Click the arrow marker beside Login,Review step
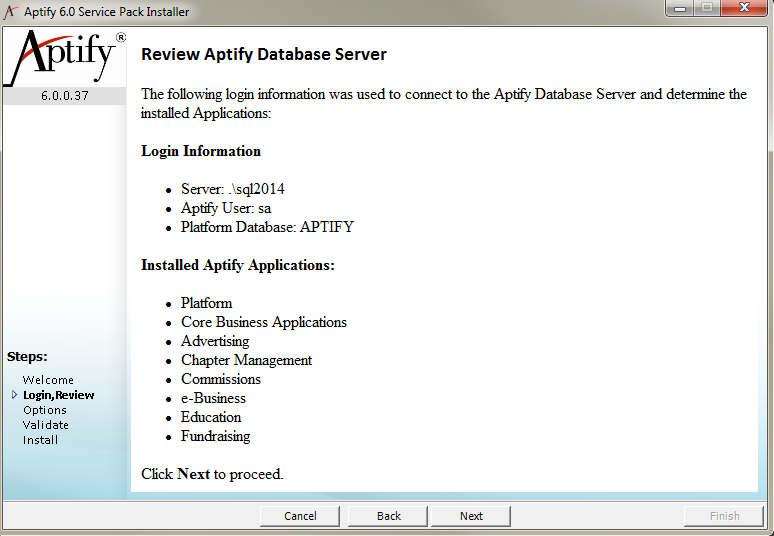The width and height of the screenshot is (774, 536). tap(14, 395)
